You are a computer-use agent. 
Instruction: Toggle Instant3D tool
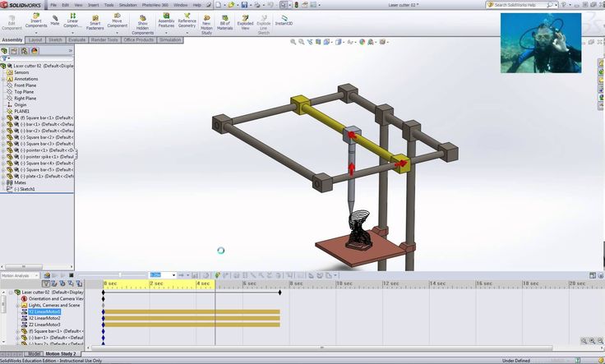[284, 21]
